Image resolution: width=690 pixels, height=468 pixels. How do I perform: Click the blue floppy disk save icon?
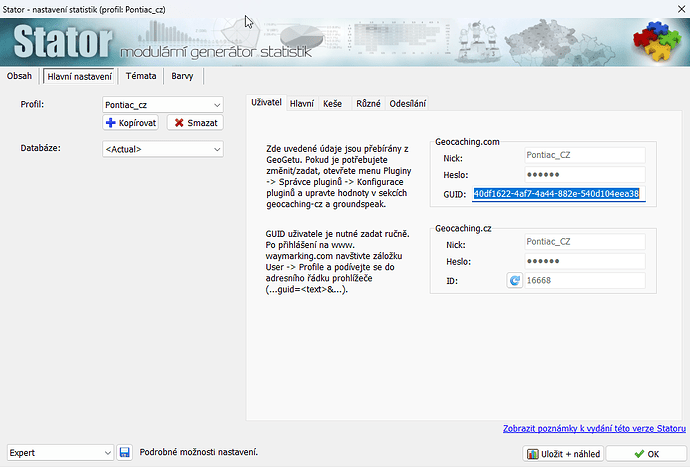tap(125, 453)
